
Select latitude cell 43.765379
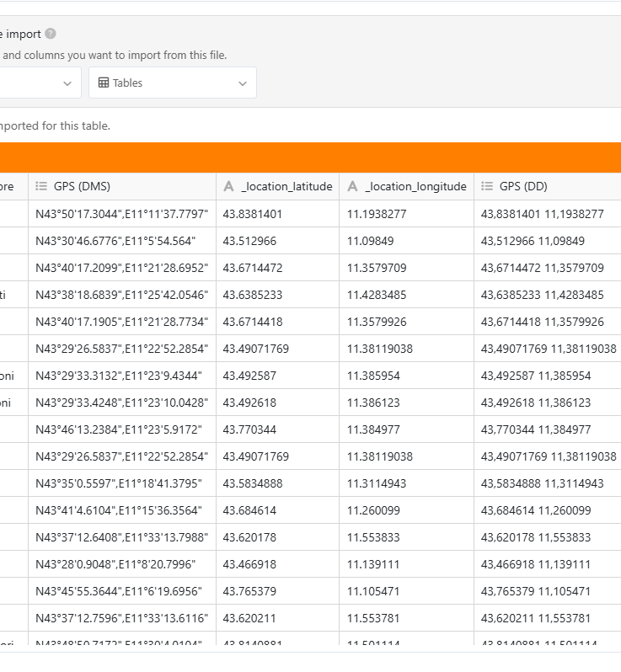249,591
